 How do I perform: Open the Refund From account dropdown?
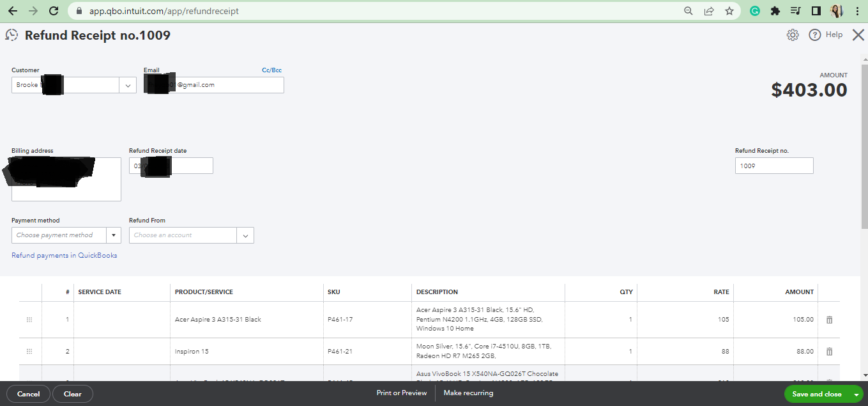245,235
